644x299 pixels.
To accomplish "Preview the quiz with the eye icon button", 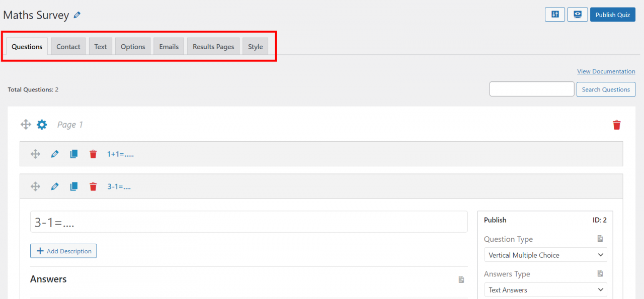I will [578, 15].
